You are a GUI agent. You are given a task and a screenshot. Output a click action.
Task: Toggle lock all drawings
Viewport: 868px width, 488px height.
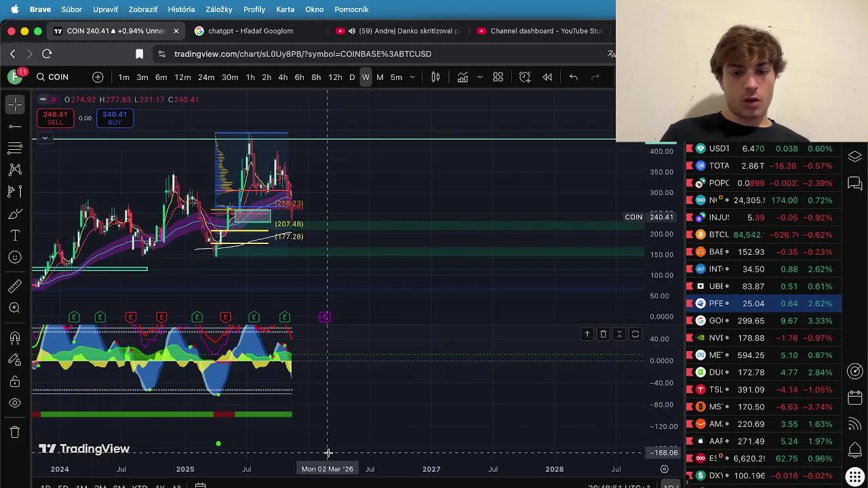click(x=15, y=382)
